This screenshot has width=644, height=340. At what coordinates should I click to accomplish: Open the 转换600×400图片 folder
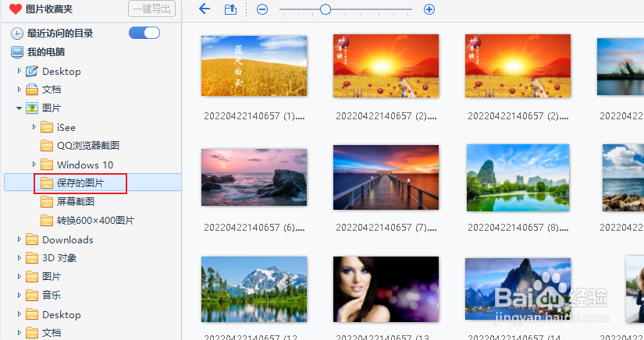(95, 221)
